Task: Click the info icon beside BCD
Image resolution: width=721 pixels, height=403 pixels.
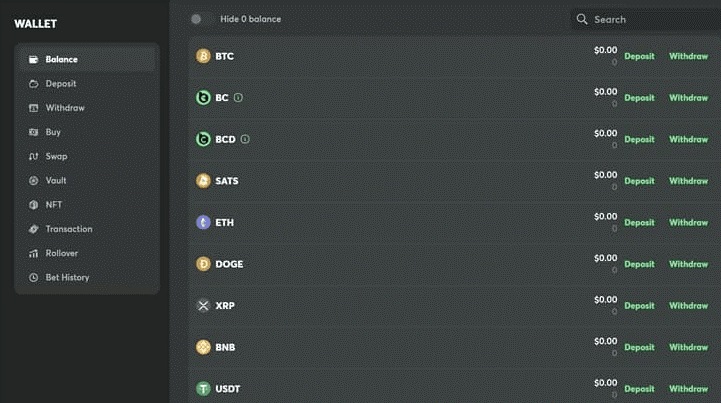Action: point(245,139)
